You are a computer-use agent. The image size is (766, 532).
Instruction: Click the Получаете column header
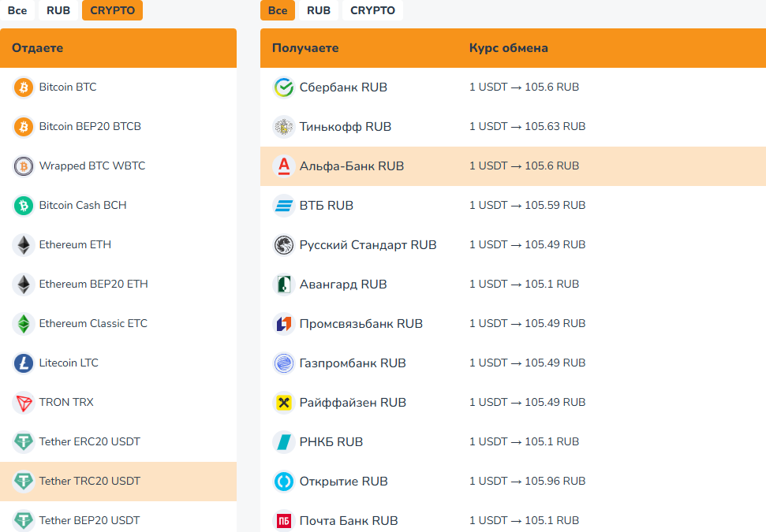[x=305, y=48]
